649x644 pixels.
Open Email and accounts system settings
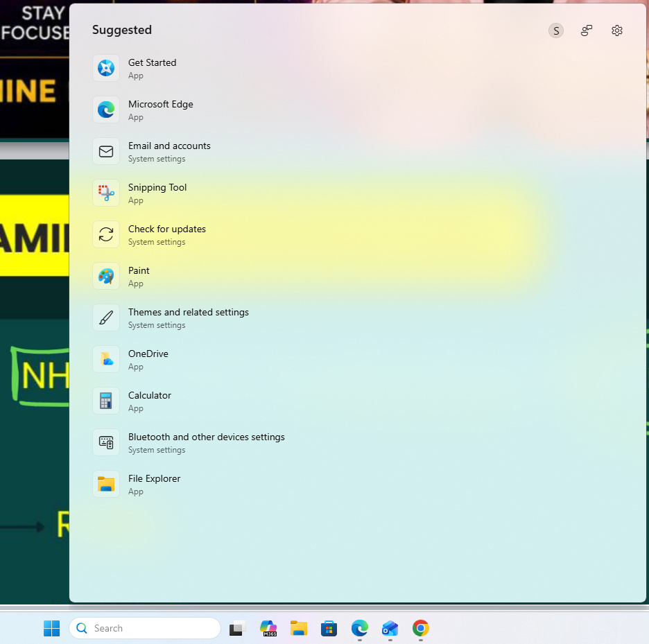point(151,152)
